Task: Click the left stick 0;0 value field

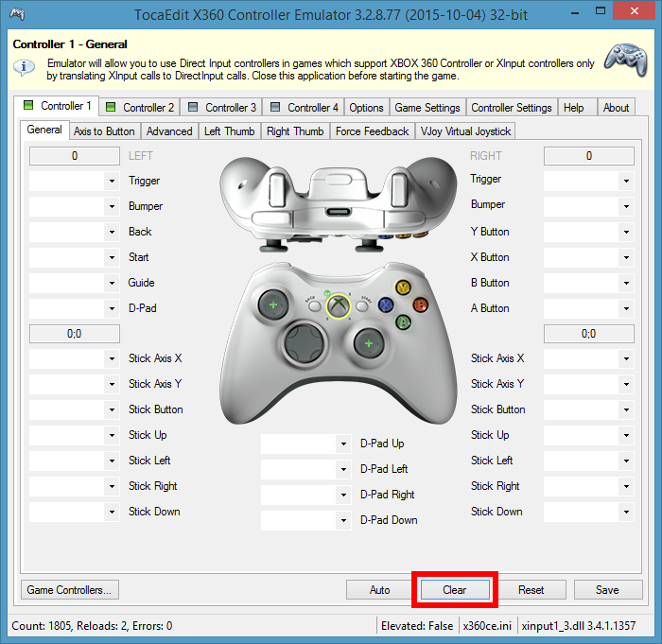Action: pos(75,334)
